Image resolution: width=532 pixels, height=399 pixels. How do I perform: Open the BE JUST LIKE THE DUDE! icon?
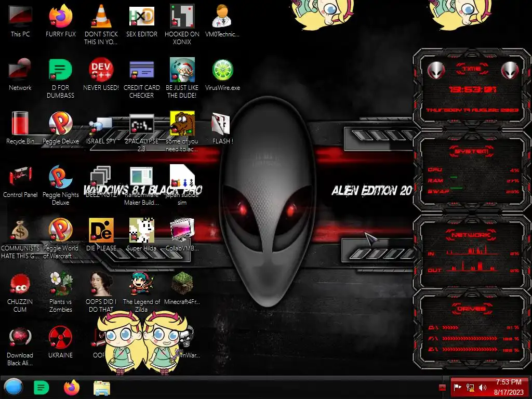[182, 78]
